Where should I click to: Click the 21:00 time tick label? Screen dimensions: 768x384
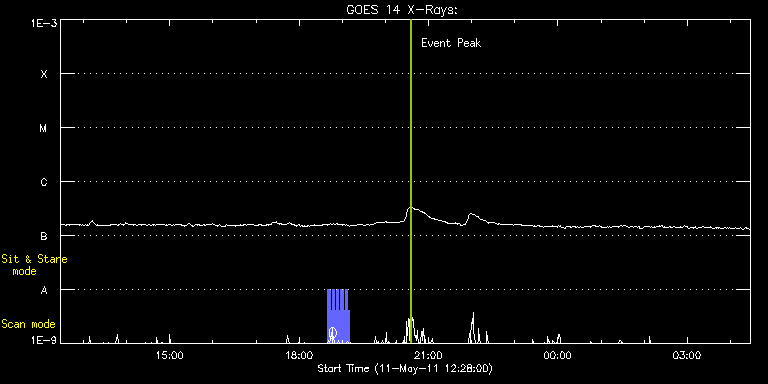pos(429,355)
